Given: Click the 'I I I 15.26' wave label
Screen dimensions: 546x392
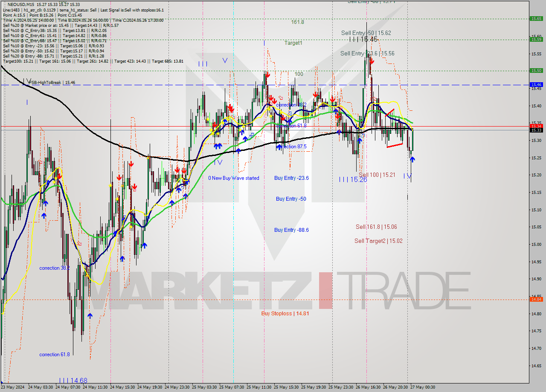Looking at the screenshot, I should [x=353, y=179].
